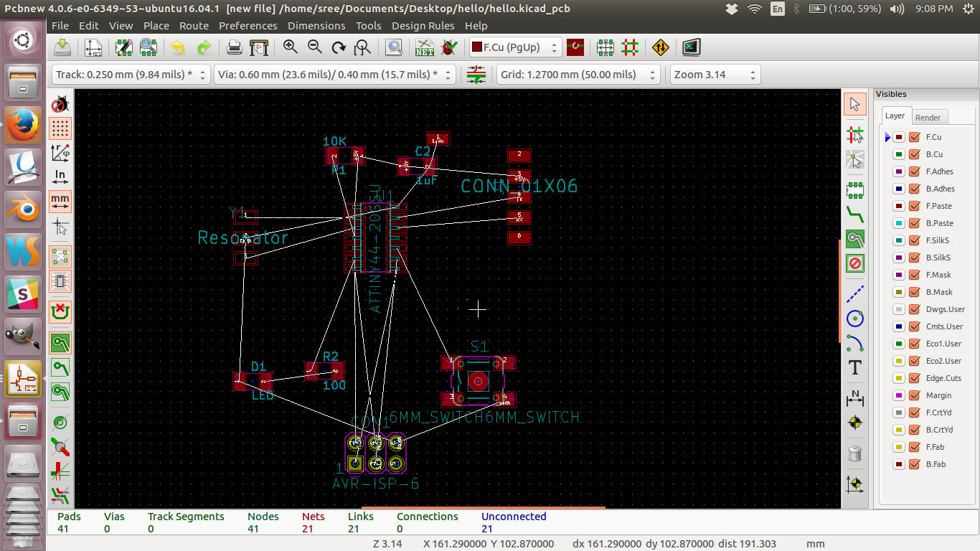980x551 pixels.
Task: Switch to the Layer tab
Action: pos(895,116)
